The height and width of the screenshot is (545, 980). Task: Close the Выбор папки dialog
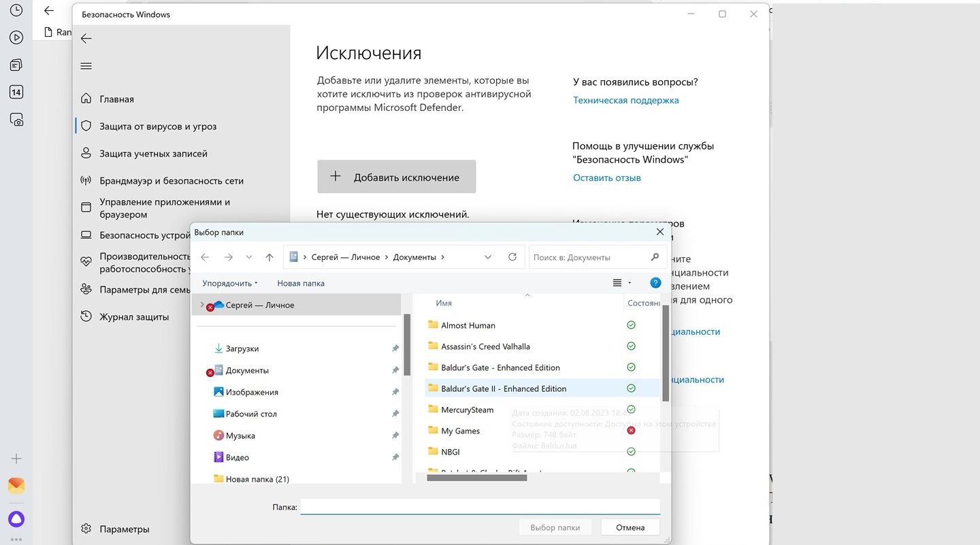tap(659, 232)
